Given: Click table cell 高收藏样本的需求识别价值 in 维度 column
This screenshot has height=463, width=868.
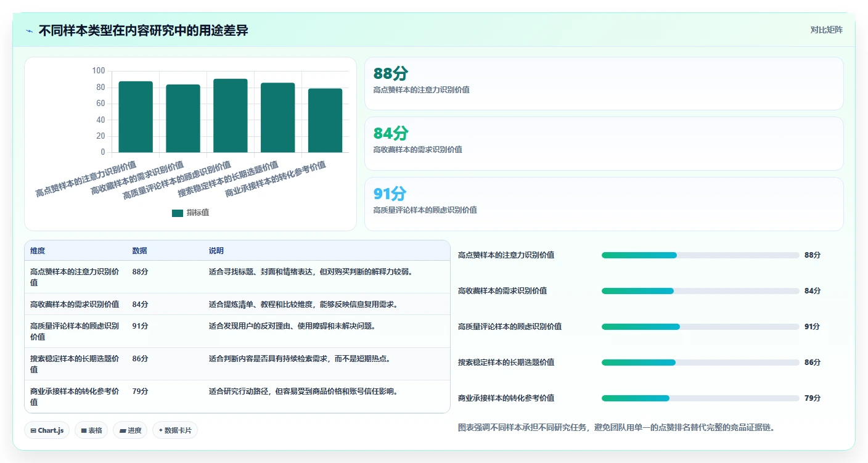Looking at the screenshot, I should [x=75, y=304].
